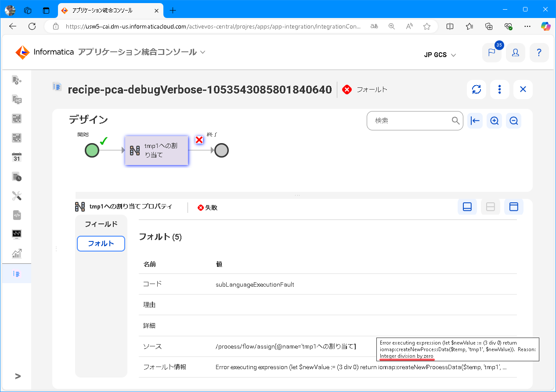Click the 名前 column header
The height and width of the screenshot is (392, 556).
149,264
